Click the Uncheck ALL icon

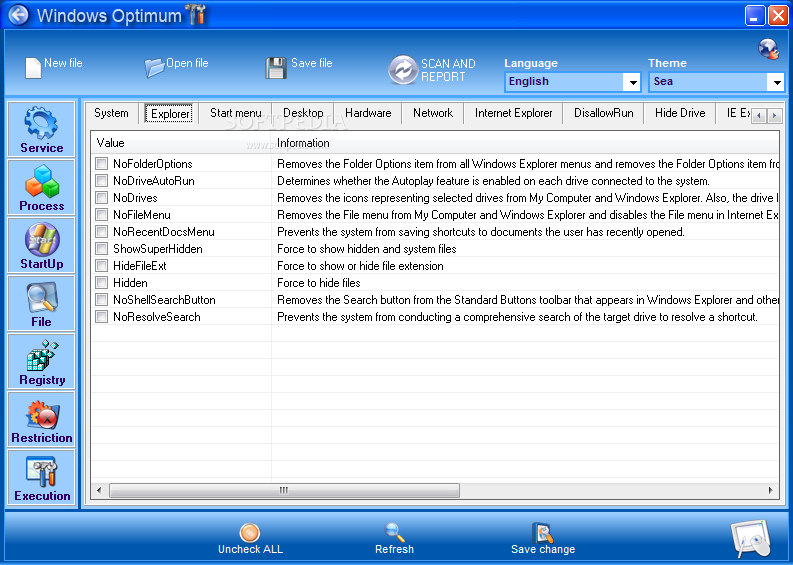pyautogui.click(x=250, y=532)
